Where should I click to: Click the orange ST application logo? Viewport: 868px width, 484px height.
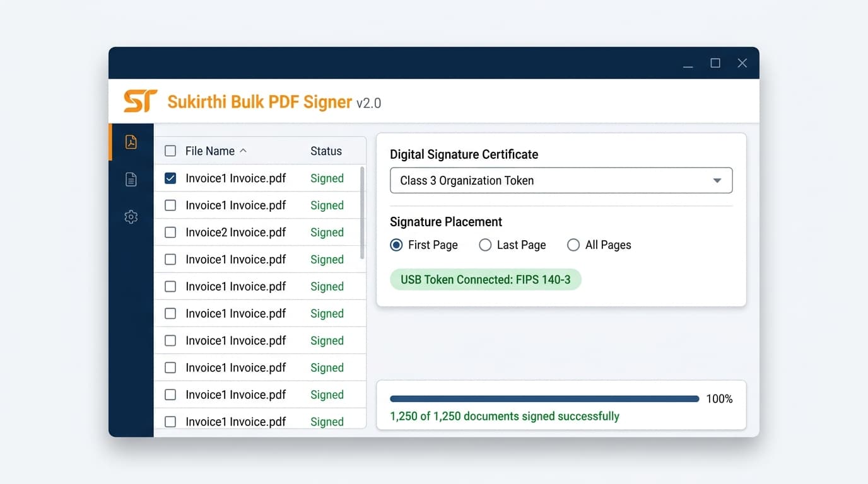tap(140, 101)
